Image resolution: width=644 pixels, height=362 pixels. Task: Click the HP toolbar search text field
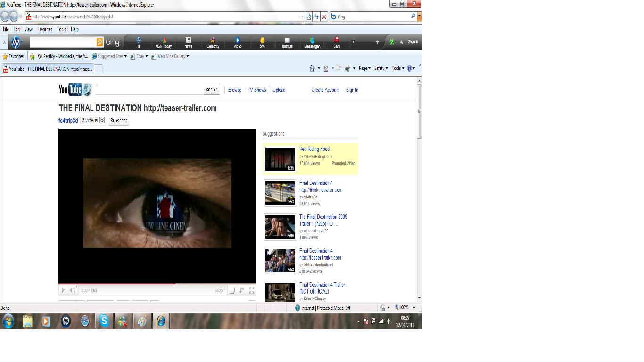(x=63, y=42)
